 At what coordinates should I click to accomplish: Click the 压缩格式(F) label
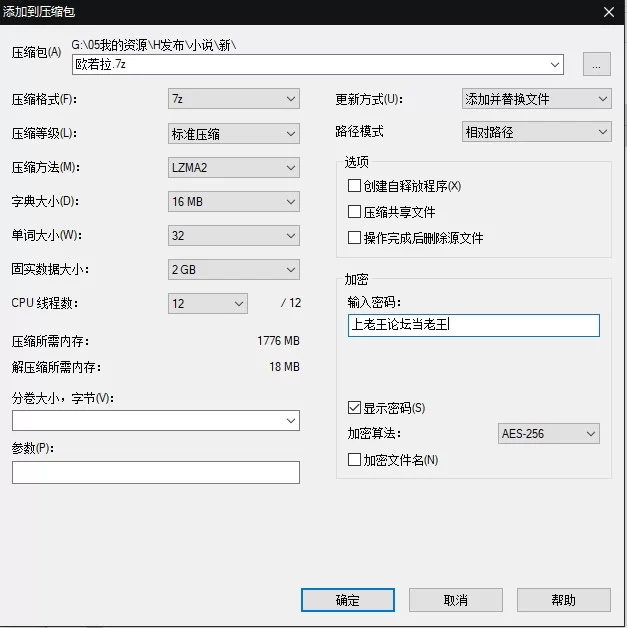tap(44, 99)
